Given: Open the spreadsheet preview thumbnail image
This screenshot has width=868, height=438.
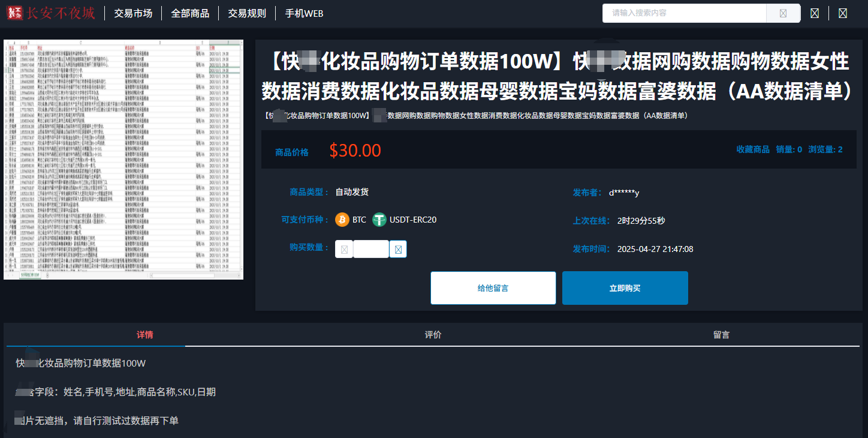Looking at the screenshot, I should click(x=123, y=160).
